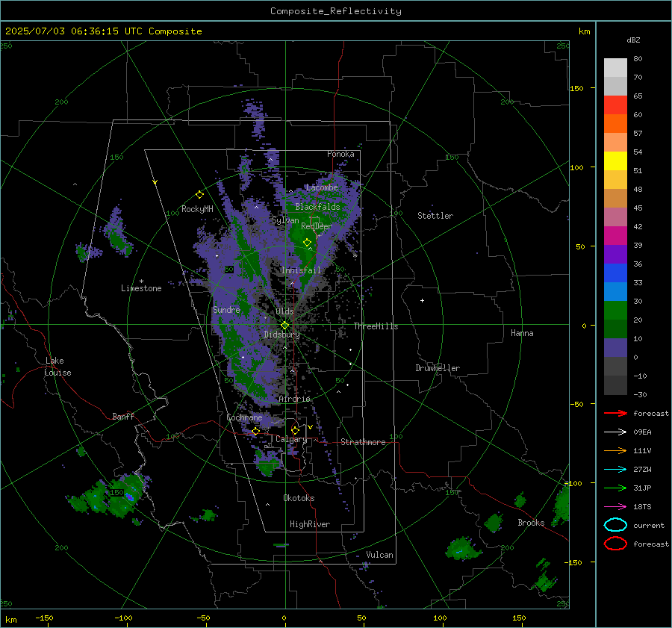Click the rain echo cluster northwest of Limestone
Viewport: 672px width, 628px height.
(116, 229)
